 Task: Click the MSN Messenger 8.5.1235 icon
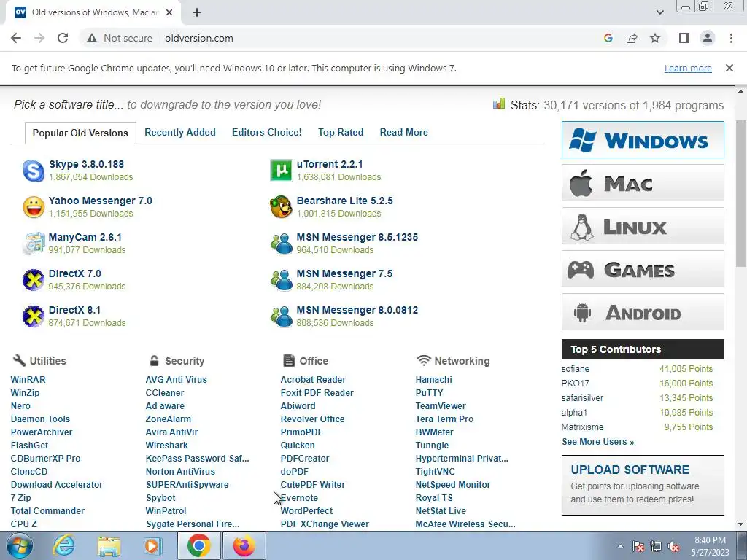click(281, 244)
